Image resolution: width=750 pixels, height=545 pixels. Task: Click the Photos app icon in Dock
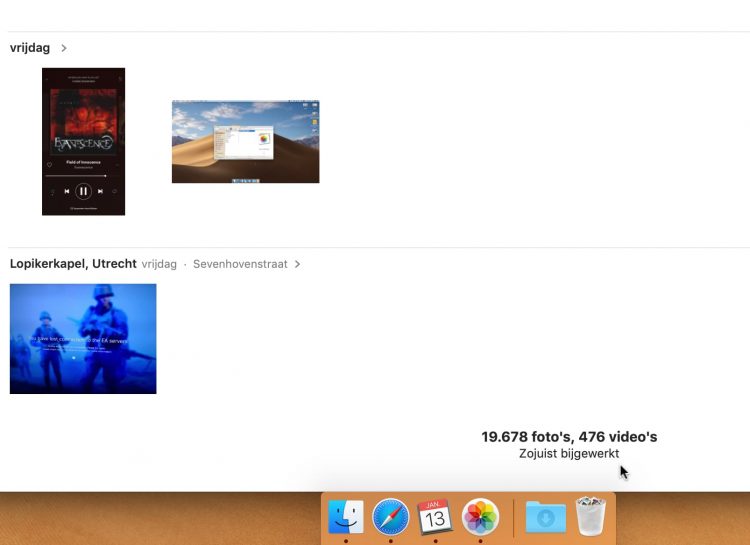tap(480, 517)
